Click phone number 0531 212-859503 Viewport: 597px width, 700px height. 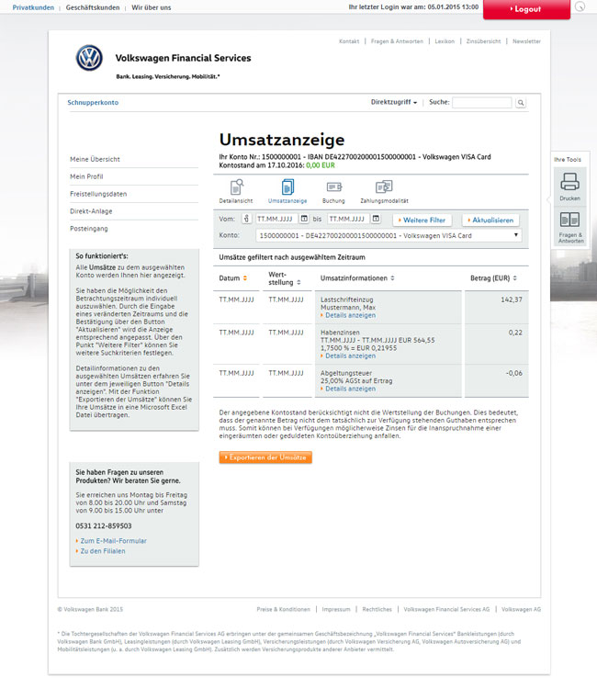coord(104,525)
